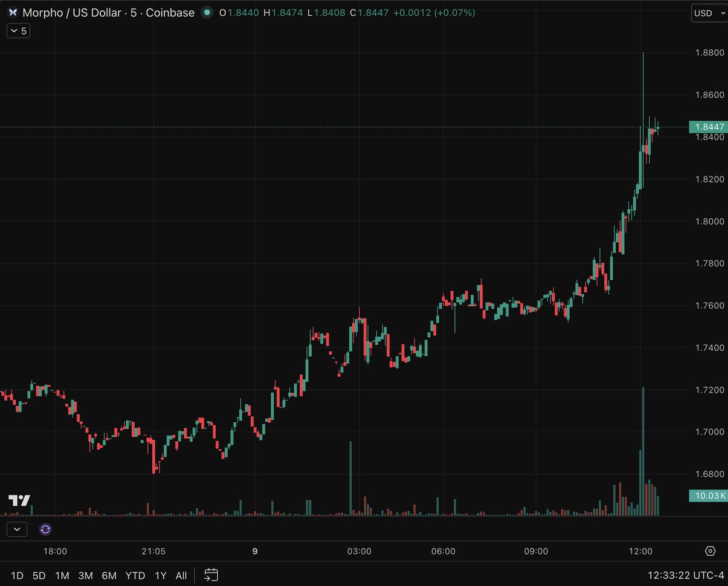Switch to 1M time range
The image size is (728, 586).
61,575
